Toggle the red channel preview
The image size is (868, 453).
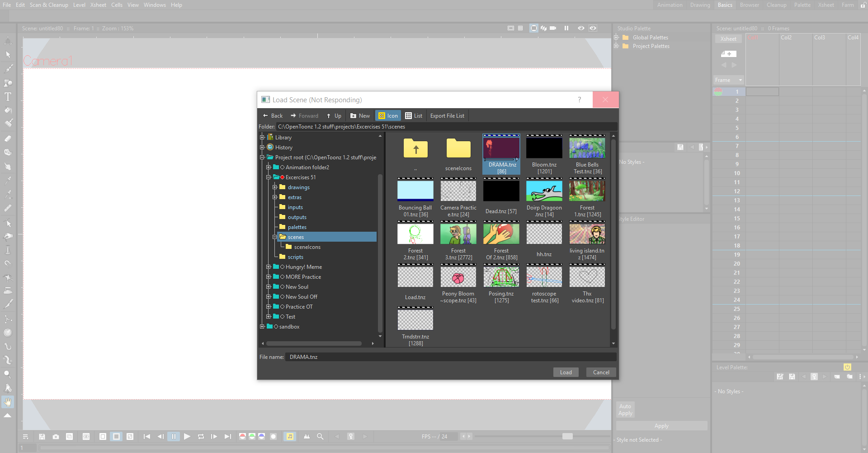tap(242, 436)
